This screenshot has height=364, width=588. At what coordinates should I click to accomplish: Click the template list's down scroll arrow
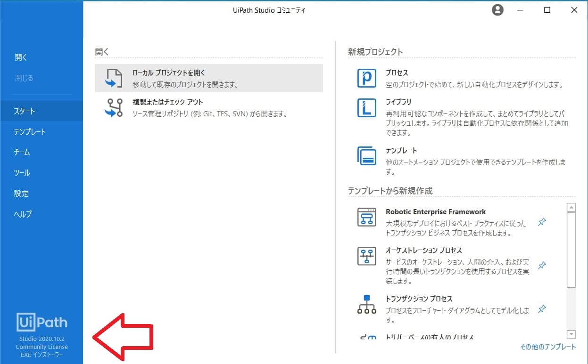coord(571,334)
